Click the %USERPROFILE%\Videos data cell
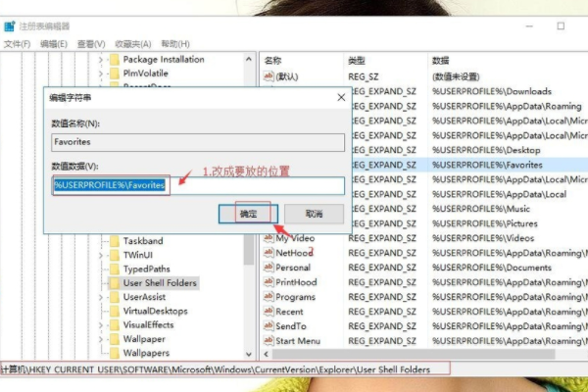This screenshot has width=588, height=392. pos(483,238)
